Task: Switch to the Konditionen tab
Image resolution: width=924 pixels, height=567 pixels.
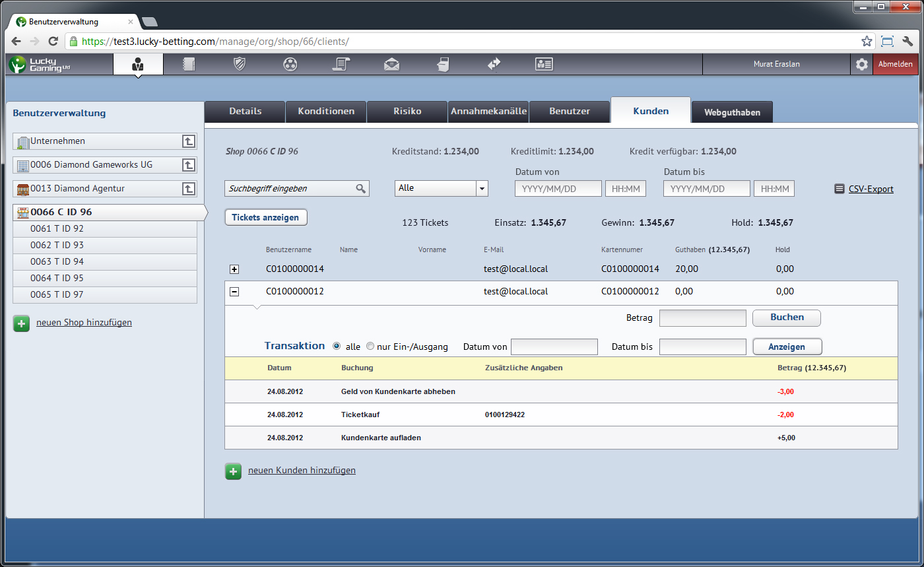Action: (326, 111)
